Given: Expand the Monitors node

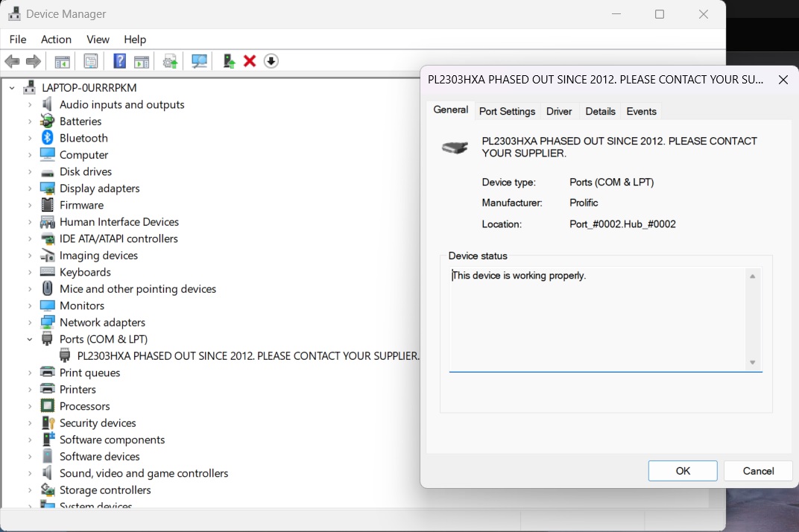Looking at the screenshot, I should point(30,305).
